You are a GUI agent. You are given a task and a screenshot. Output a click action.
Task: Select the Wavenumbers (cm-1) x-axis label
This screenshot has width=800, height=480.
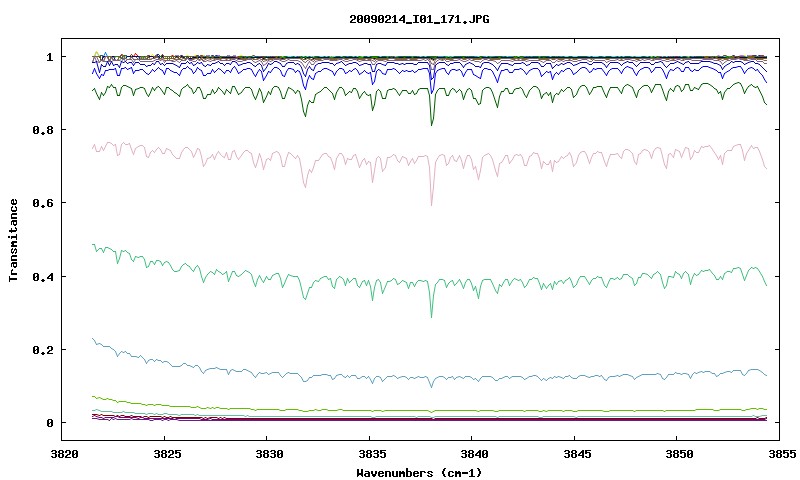pos(419,473)
